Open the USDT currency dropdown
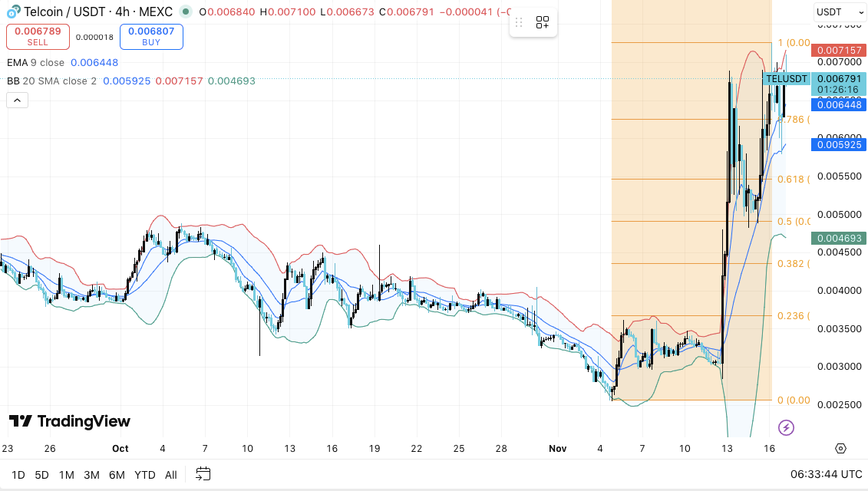This screenshot has height=491, width=868. (839, 12)
